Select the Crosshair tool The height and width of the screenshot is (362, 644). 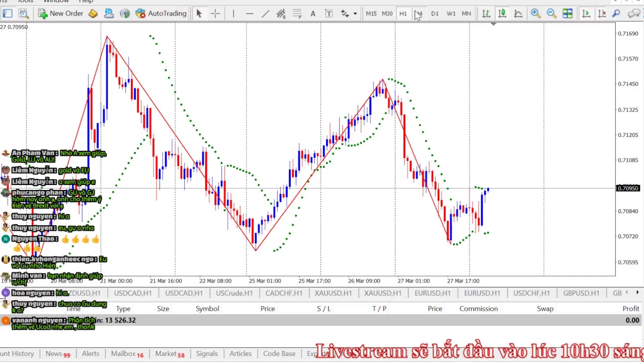point(215,14)
